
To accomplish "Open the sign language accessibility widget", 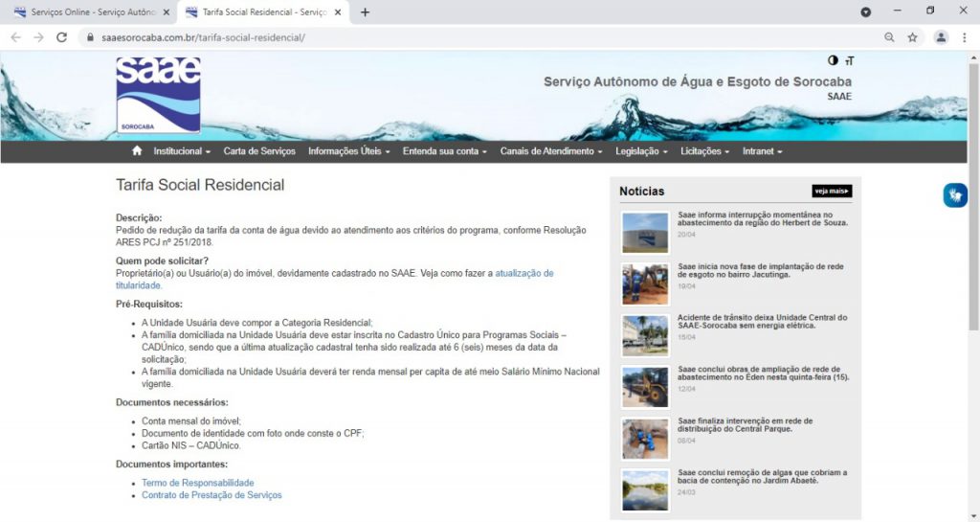I will (955, 194).
